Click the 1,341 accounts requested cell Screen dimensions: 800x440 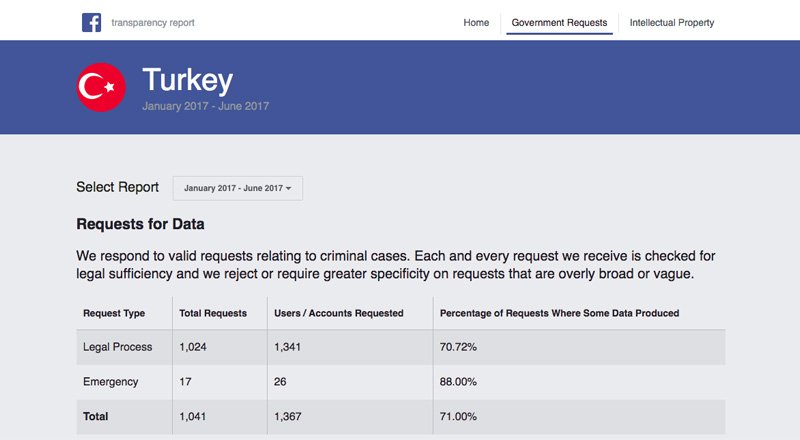click(287, 347)
